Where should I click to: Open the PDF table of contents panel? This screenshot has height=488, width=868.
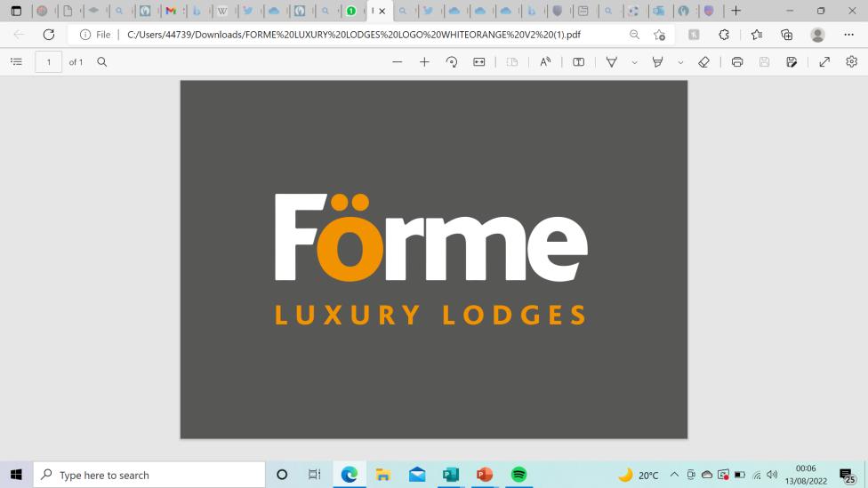pyautogui.click(x=17, y=62)
